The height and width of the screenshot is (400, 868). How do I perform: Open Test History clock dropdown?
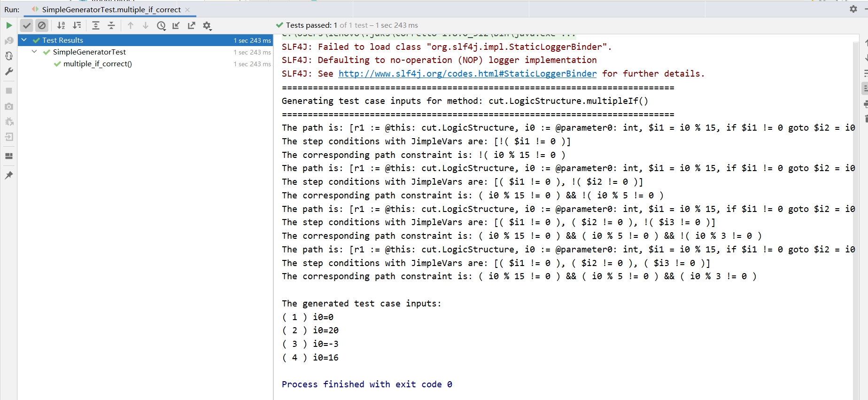pyautogui.click(x=161, y=25)
